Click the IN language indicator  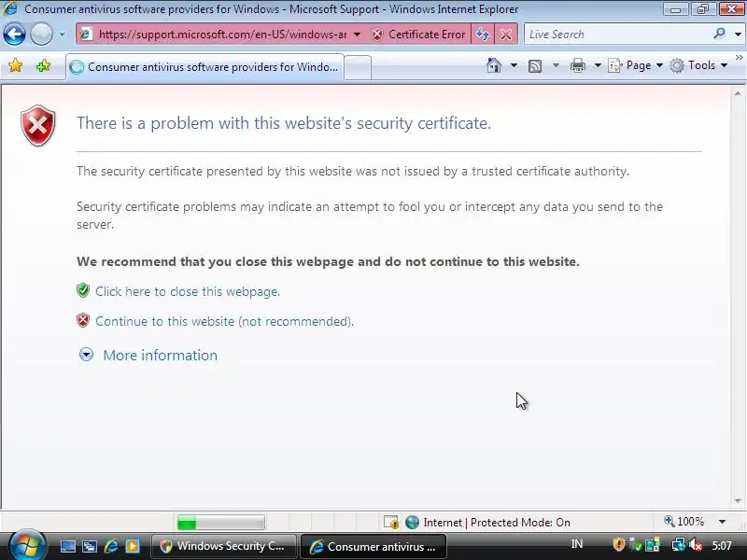click(x=577, y=544)
